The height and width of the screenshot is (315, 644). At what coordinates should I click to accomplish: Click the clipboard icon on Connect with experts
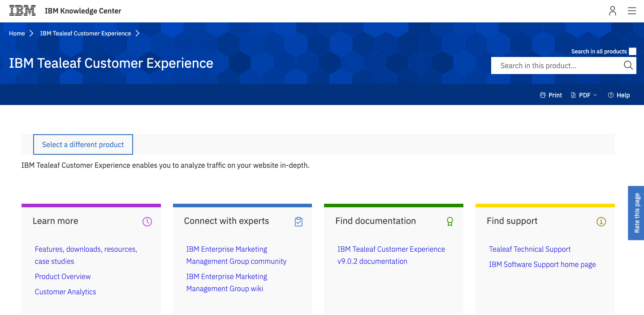(x=298, y=221)
